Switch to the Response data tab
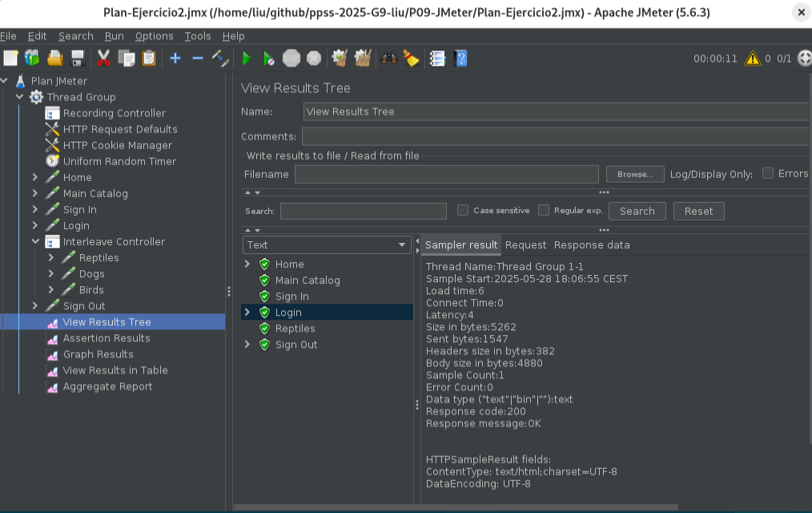This screenshot has width=812, height=513. point(592,245)
